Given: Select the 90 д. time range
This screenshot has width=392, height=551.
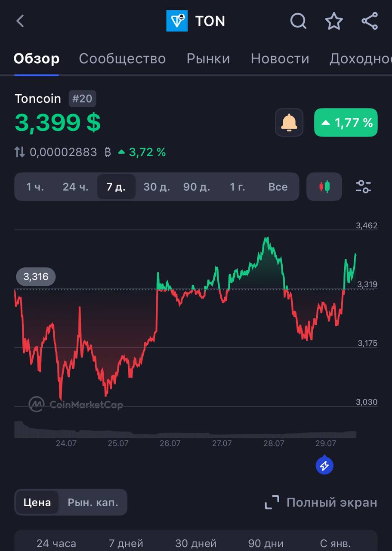Looking at the screenshot, I should 197,187.
